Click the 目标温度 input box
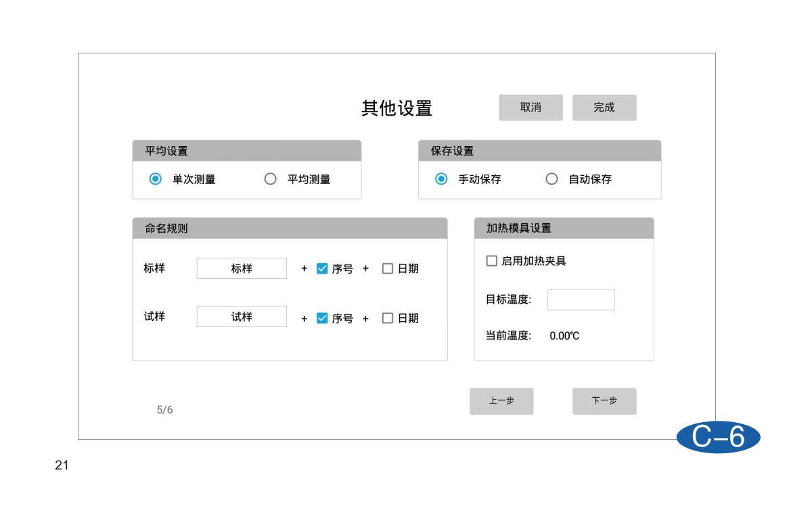The width and height of the screenshot is (812, 506). (581, 300)
